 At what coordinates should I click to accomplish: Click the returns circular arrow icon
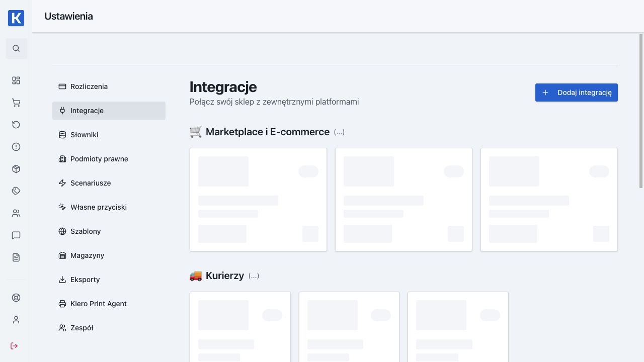click(x=16, y=125)
